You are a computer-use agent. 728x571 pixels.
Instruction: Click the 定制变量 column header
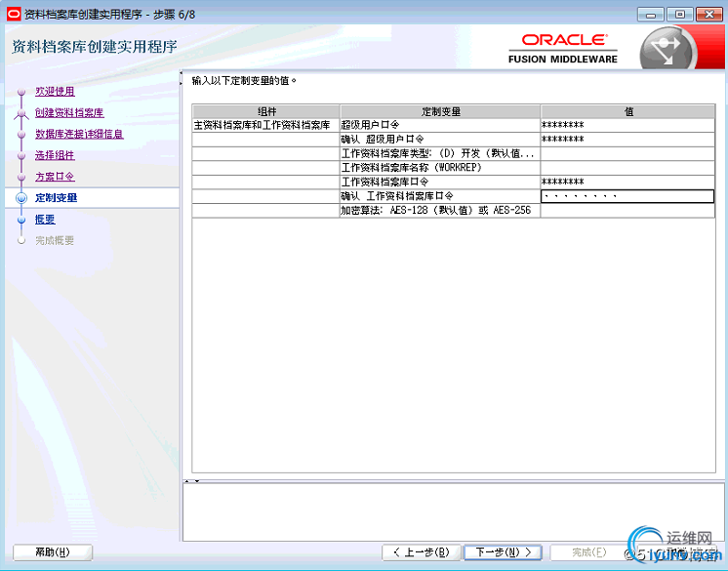[x=440, y=111]
